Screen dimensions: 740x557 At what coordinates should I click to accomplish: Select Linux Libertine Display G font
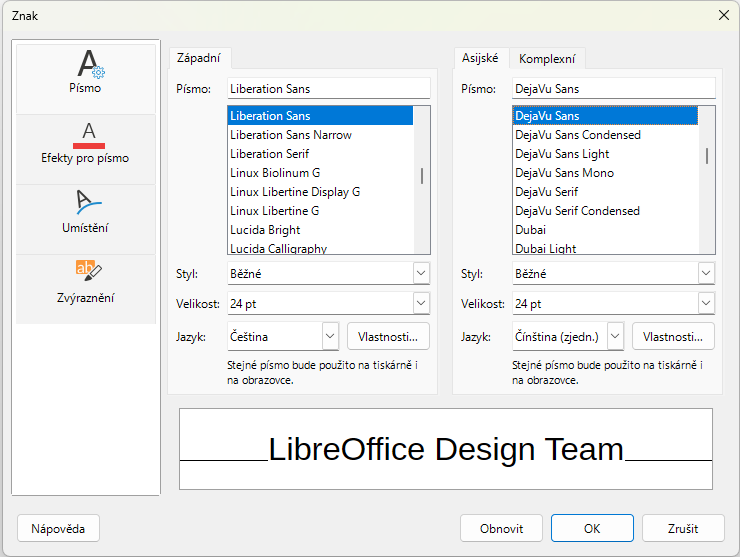tap(320, 192)
